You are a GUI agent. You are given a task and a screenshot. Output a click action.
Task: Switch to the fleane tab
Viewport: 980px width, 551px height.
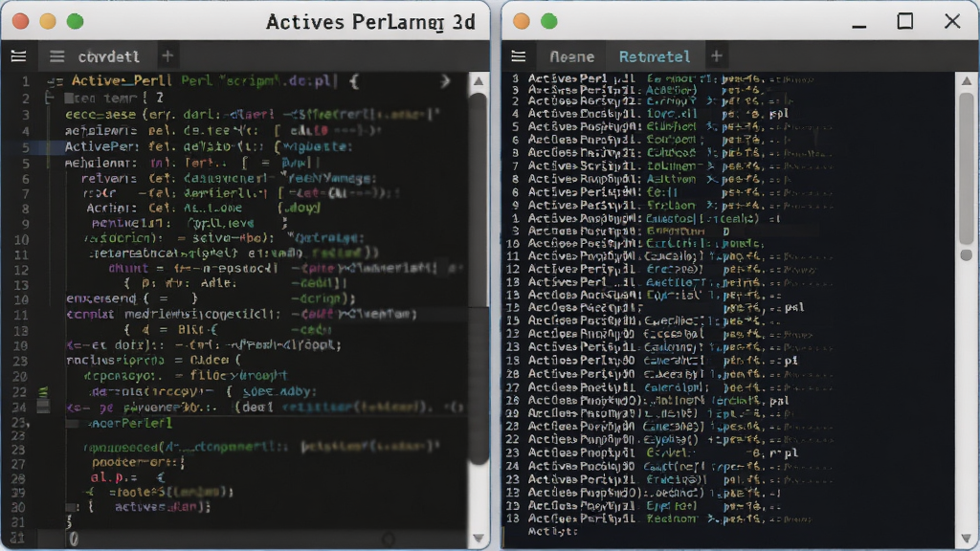coord(572,56)
